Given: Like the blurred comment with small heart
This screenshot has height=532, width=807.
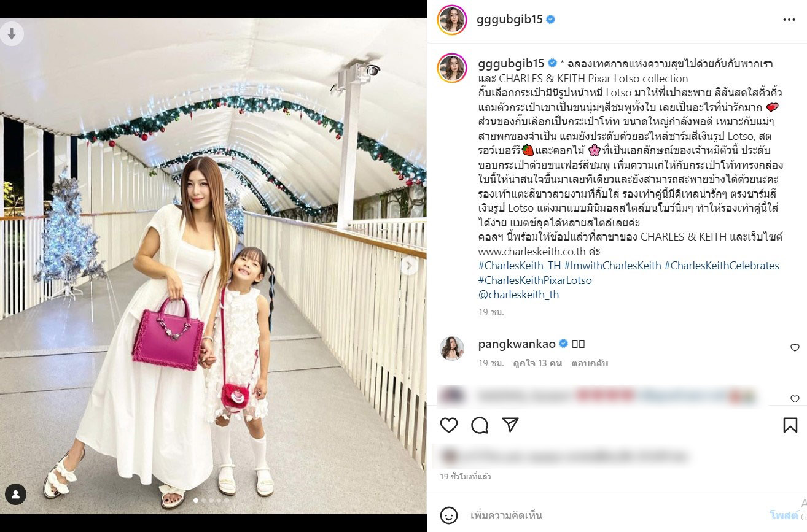Looking at the screenshot, I should click(795, 399).
